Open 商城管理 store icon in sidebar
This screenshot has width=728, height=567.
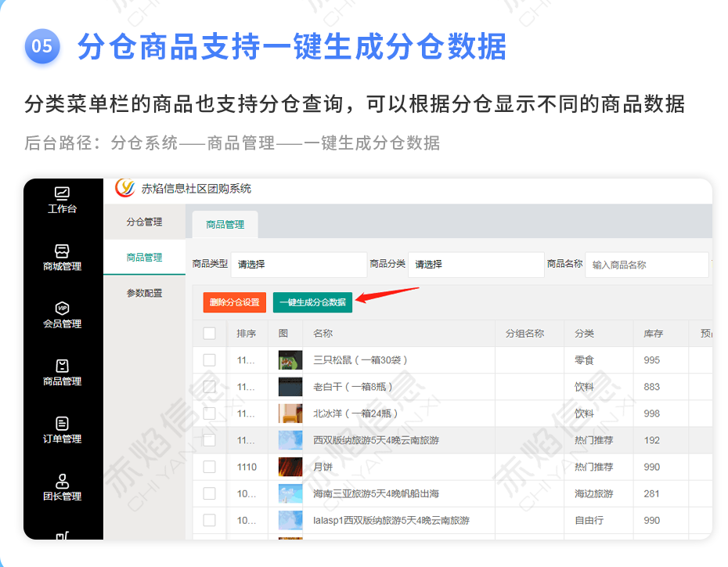(x=62, y=251)
